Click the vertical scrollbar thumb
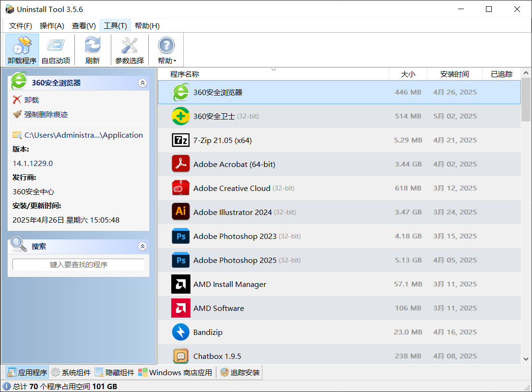The width and height of the screenshot is (532, 392). point(526,99)
